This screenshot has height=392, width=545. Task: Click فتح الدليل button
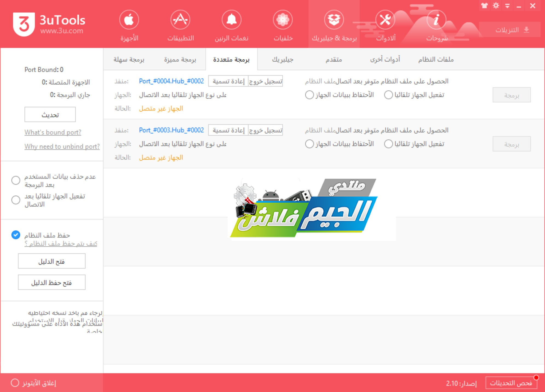pos(52,261)
